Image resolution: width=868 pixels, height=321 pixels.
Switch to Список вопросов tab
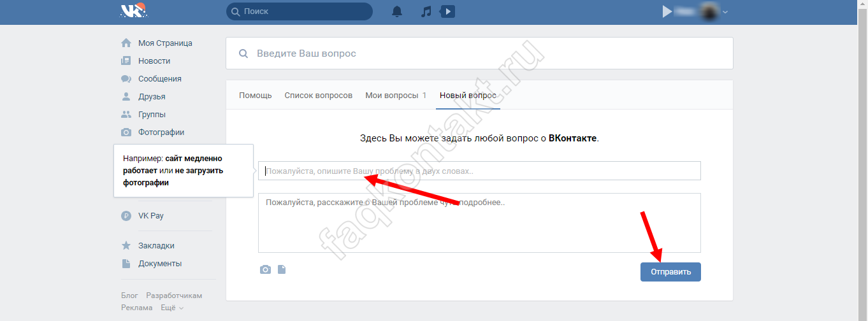(318, 96)
